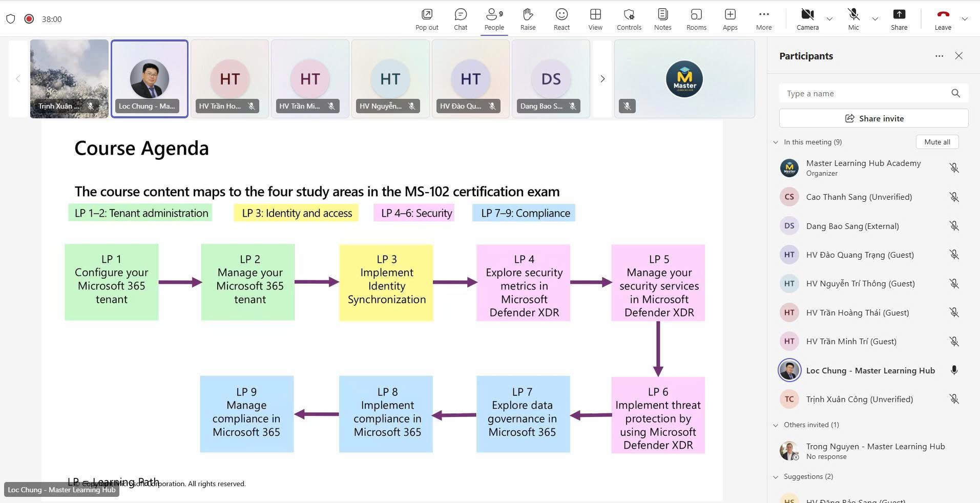980x503 pixels.
Task: Open the More actions menu
Action: (x=763, y=19)
